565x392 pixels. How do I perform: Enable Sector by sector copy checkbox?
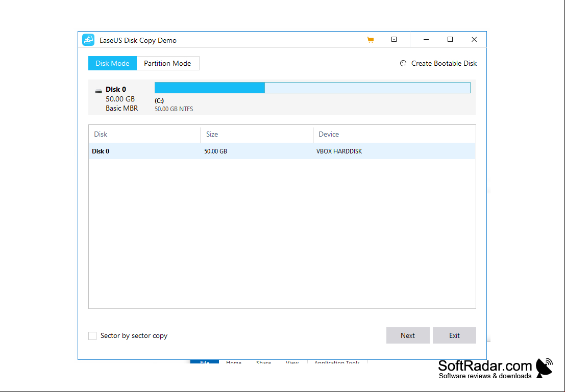click(92, 336)
